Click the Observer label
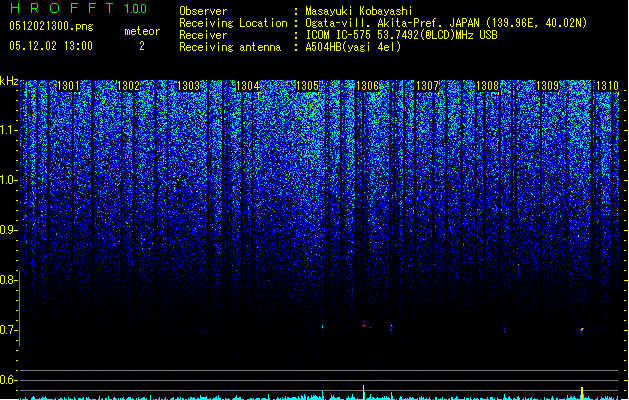This screenshot has width=629, height=400. point(203,11)
